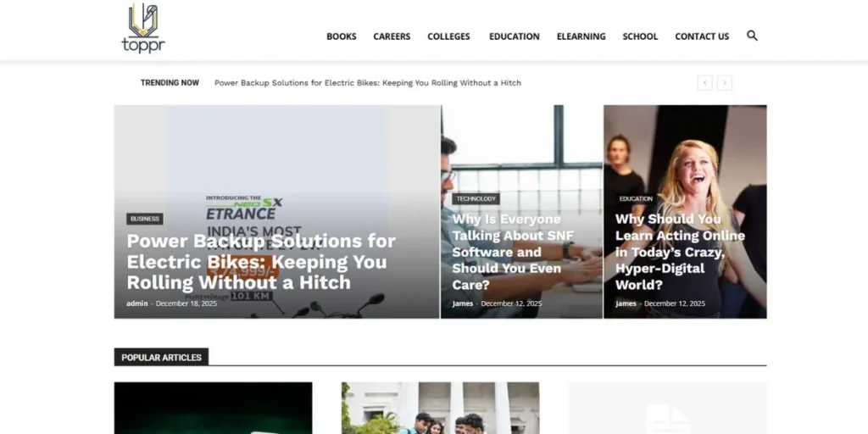
Task: Open the Careers menu item
Action: [x=392, y=36]
